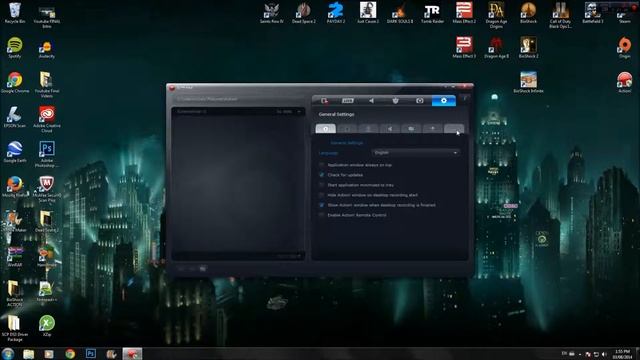The image size is (640, 360).
Task: Open Photoshop from the taskbar
Action: pos(91,353)
